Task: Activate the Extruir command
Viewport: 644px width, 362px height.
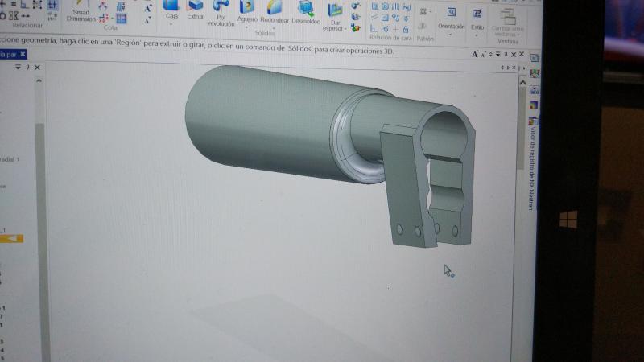Action: [x=195, y=9]
